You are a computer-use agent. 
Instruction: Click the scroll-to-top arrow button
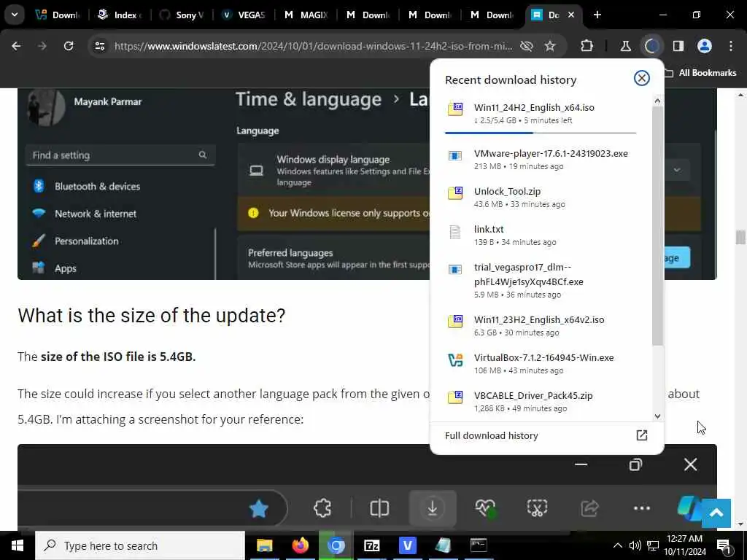coord(716,513)
